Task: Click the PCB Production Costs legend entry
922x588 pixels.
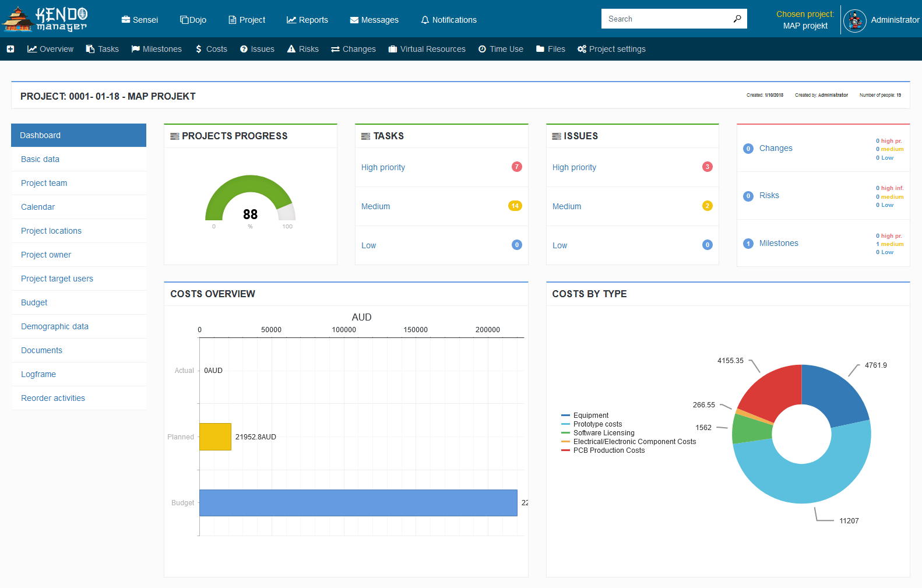Action: (x=603, y=450)
